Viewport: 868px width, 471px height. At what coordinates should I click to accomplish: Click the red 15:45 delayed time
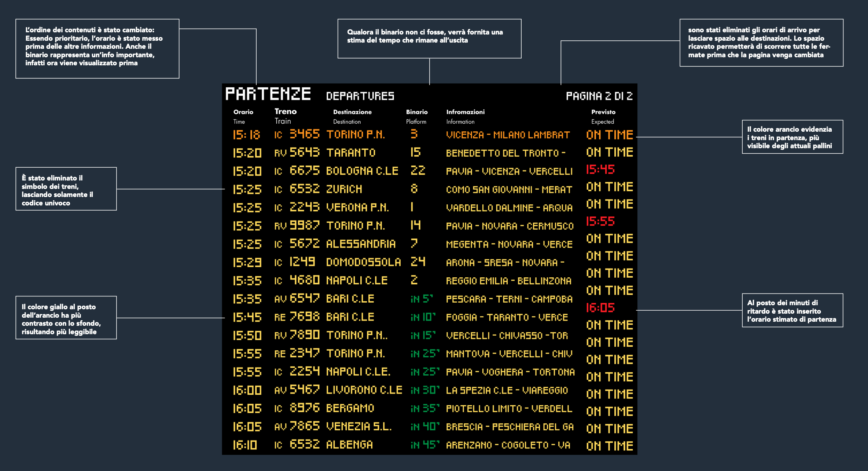pos(600,169)
